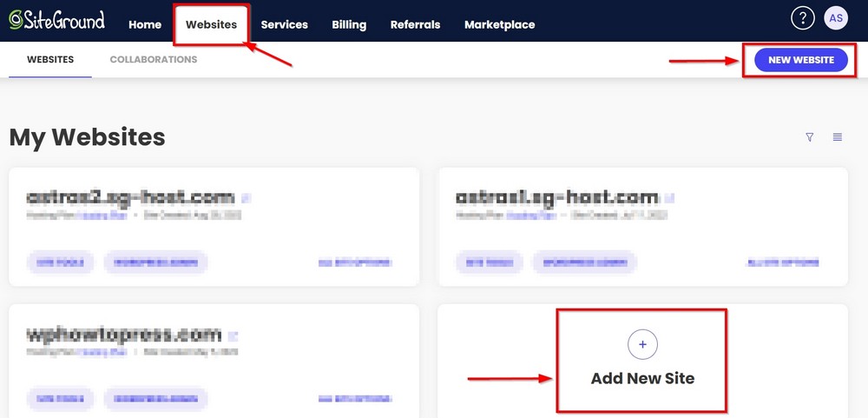Switch to list view icon
The image size is (868, 418).
coord(838,137)
